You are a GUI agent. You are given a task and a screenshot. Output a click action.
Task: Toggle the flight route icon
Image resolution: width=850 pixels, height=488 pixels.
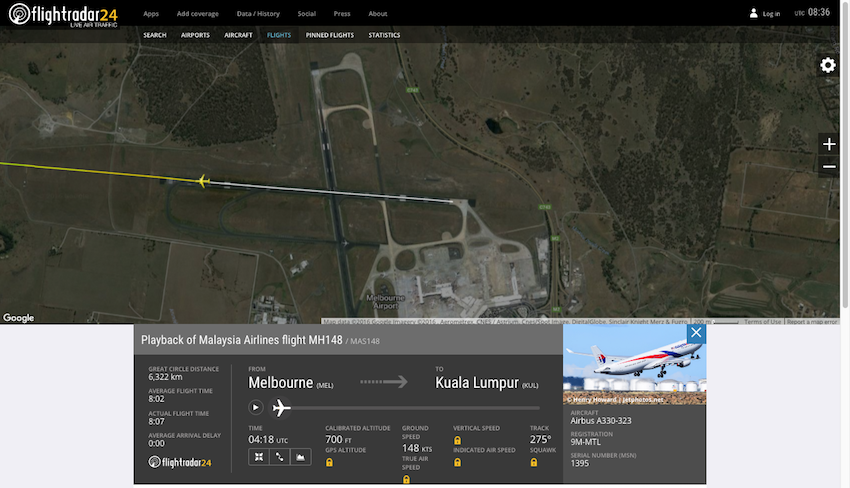click(280, 457)
